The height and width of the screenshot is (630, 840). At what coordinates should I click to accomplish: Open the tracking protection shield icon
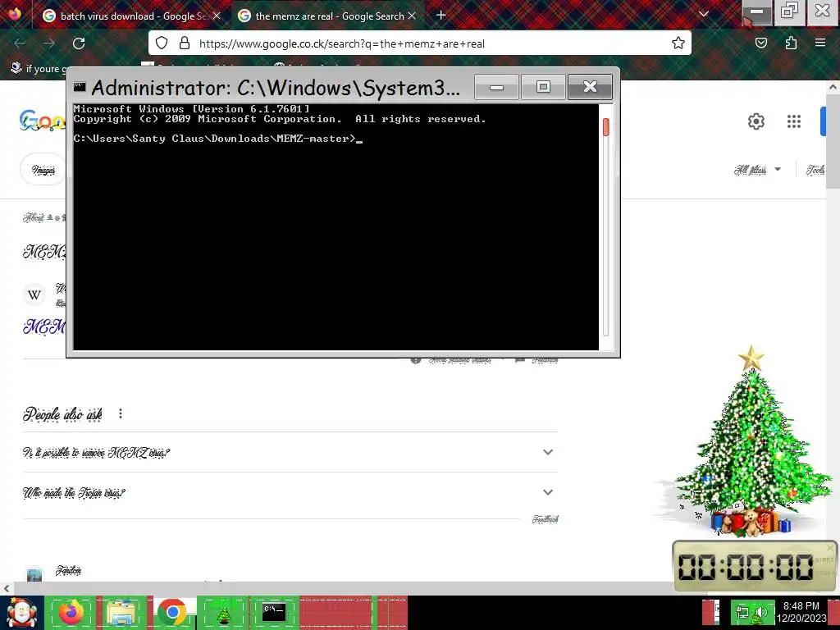(162, 43)
